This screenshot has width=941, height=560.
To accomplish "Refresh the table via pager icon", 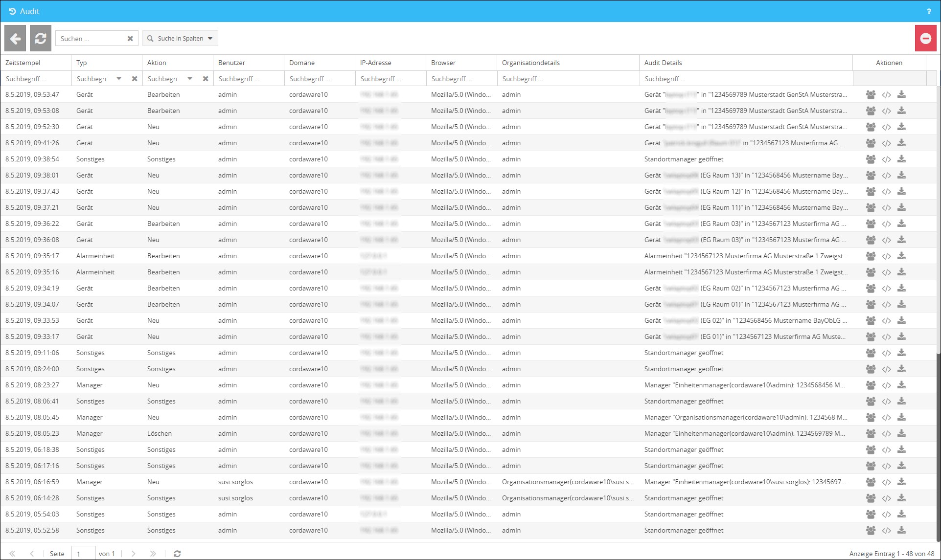I will [177, 554].
